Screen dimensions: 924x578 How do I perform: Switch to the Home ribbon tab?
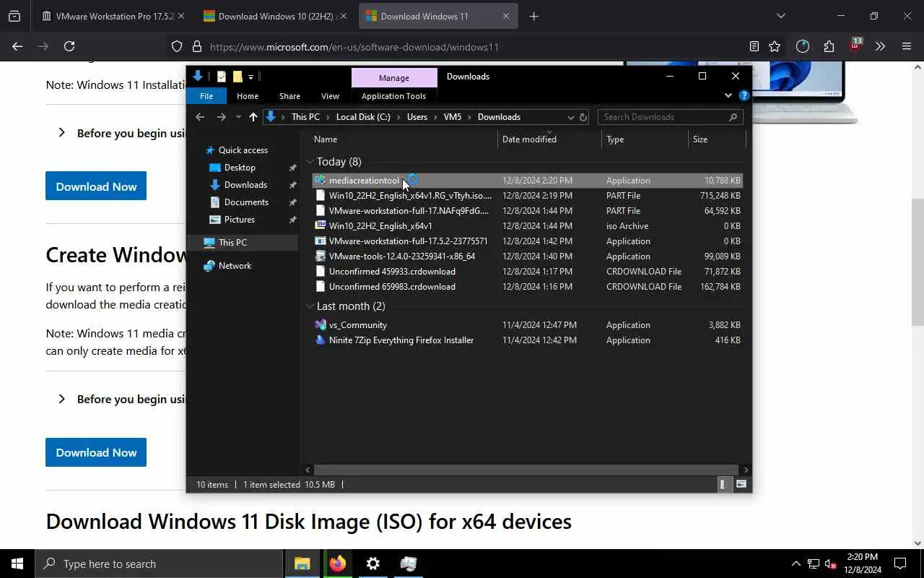pyautogui.click(x=248, y=96)
